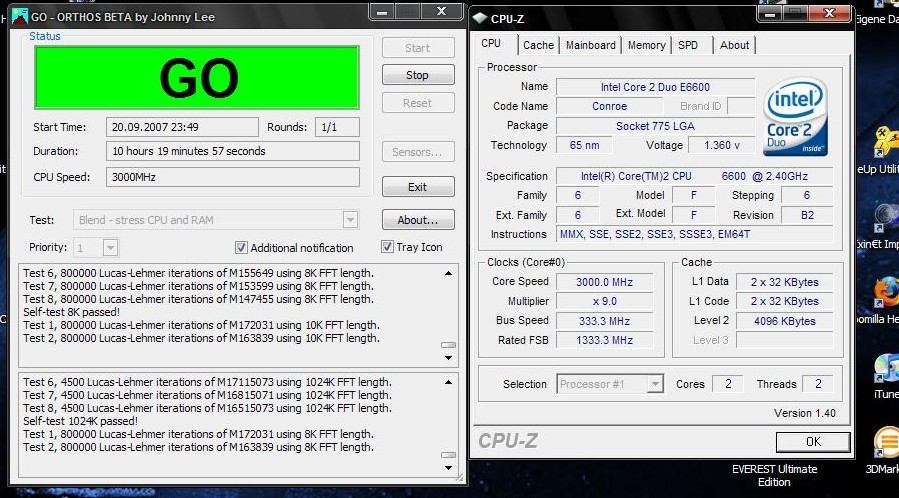This screenshot has height=498, width=899.
Task: Click scrollbar thumb of lower log panel
Action: pyautogui.click(x=448, y=455)
